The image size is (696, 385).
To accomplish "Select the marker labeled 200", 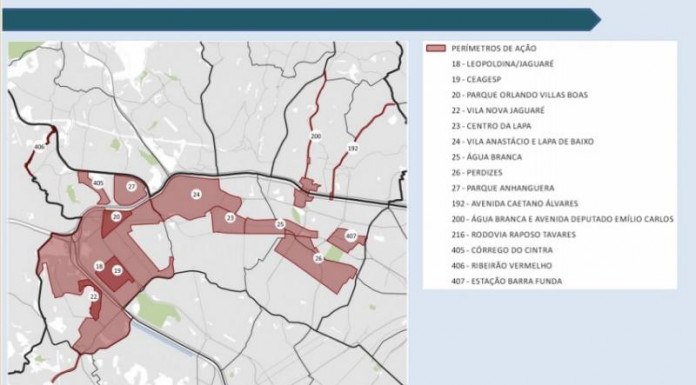I will tap(316, 136).
